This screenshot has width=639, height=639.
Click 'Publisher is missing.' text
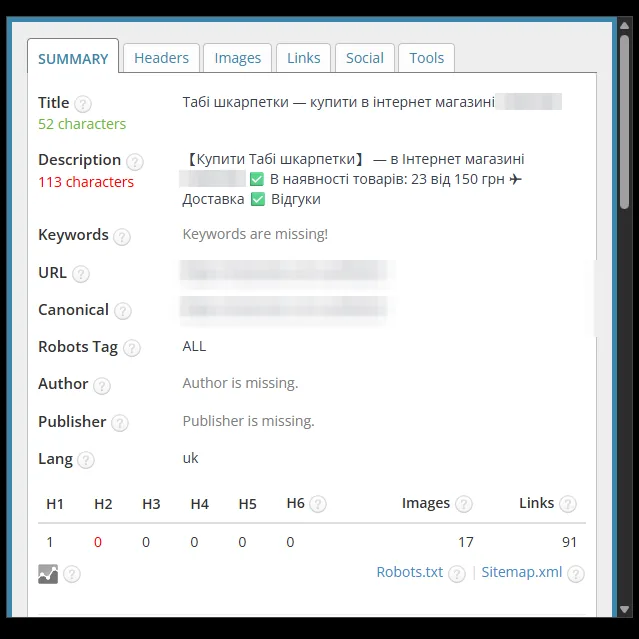[x=249, y=421]
